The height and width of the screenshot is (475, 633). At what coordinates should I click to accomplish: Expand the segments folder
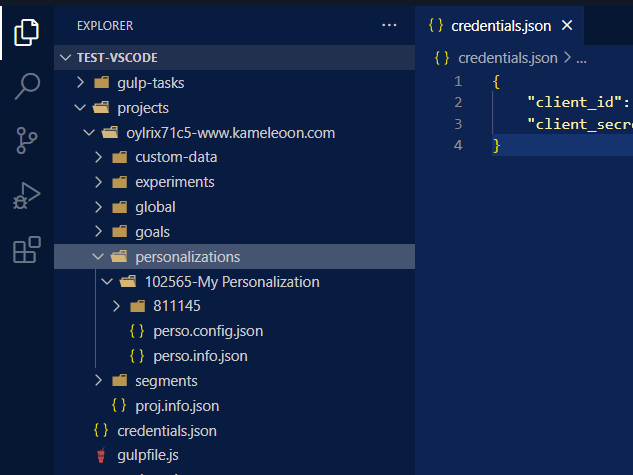pyautogui.click(x=98, y=381)
